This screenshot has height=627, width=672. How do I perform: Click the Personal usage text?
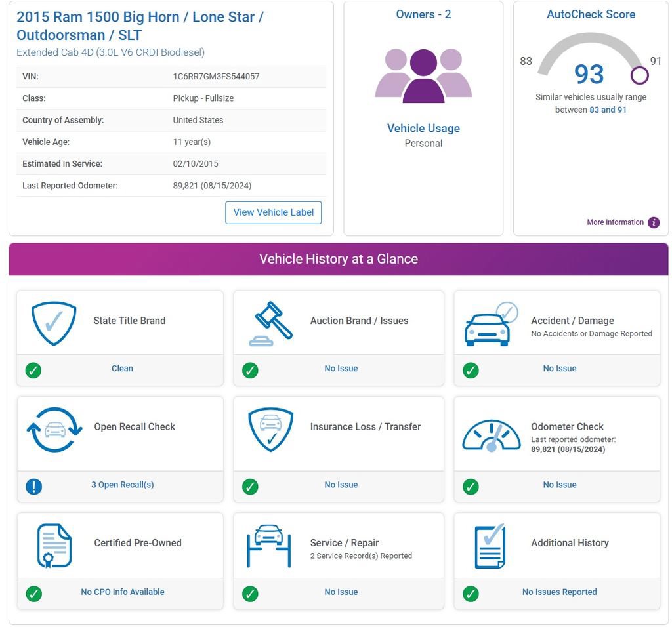click(423, 144)
